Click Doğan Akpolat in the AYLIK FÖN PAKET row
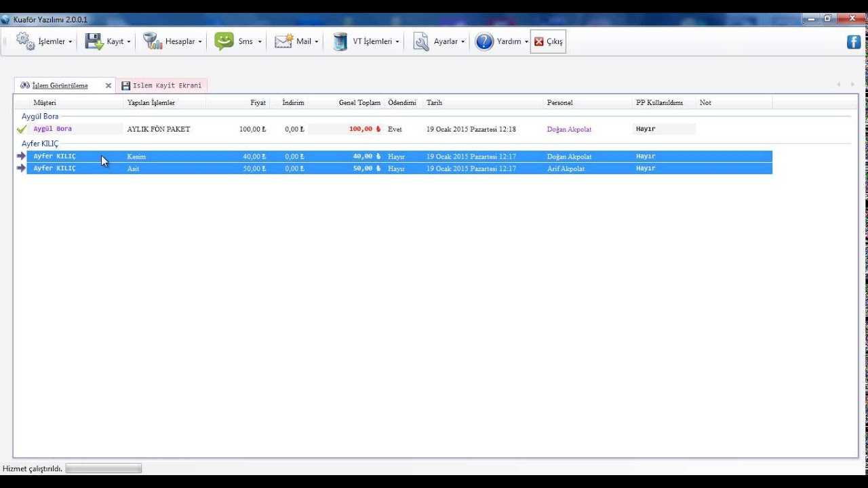 [x=569, y=129]
